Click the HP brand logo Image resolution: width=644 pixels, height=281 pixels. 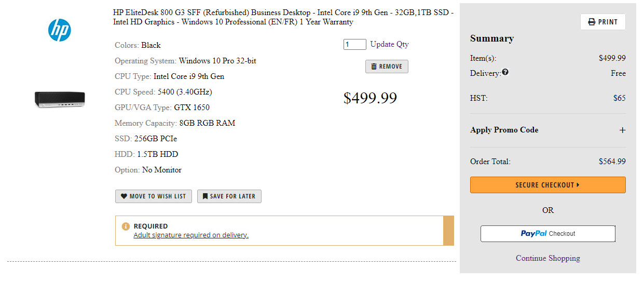[60, 30]
